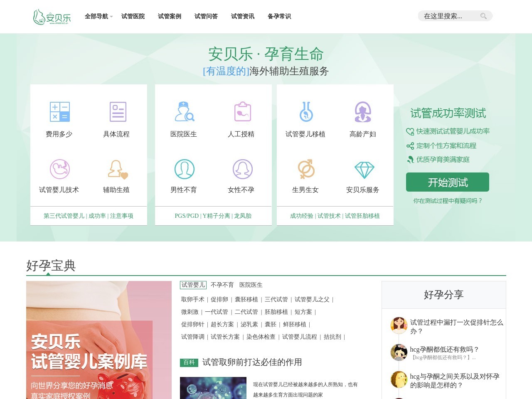
Task: Open the 第三代试管婴儿 link
Action: 64,216
